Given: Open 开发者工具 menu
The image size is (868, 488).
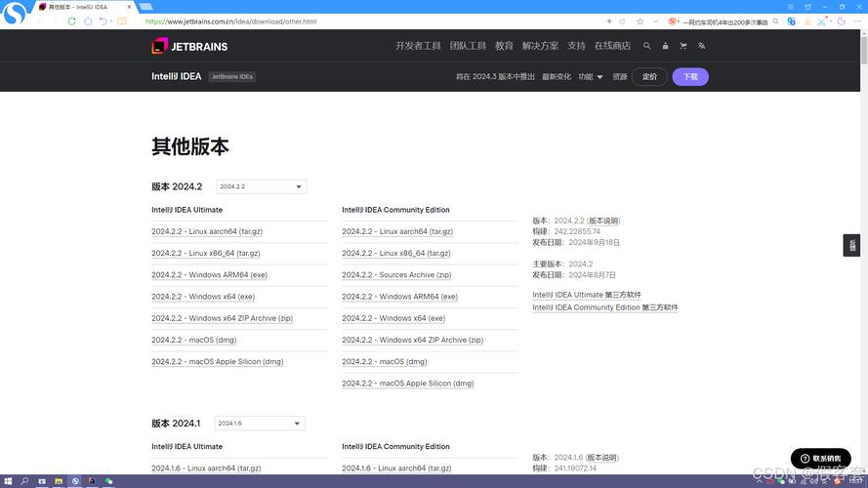Looking at the screenshot, I should click(418, 46).
